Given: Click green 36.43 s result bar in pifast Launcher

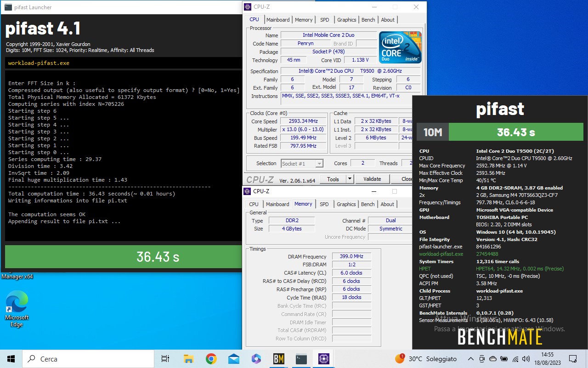Looking at the screenshot, I should click(x=123, y=257).
